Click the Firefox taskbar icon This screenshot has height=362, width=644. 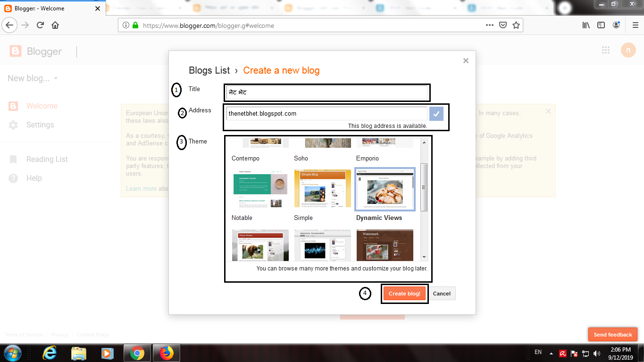[x=166, y=353]
